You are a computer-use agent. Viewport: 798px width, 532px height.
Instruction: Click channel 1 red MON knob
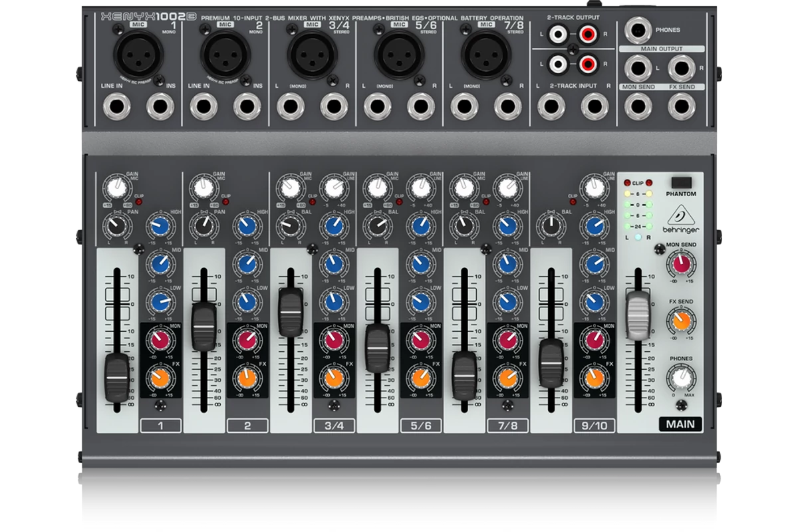point(160,340)
